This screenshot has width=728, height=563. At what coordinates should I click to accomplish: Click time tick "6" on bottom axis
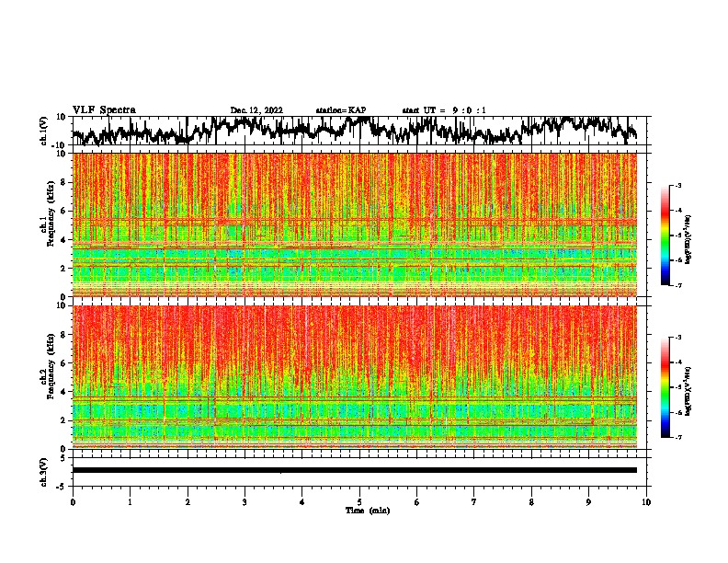tap(417, 502)
